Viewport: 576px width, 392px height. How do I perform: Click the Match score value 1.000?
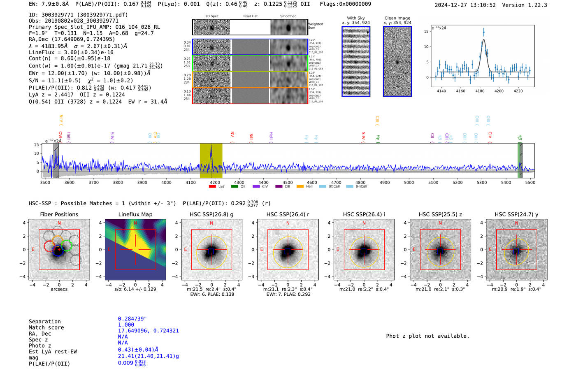point(126,325)
